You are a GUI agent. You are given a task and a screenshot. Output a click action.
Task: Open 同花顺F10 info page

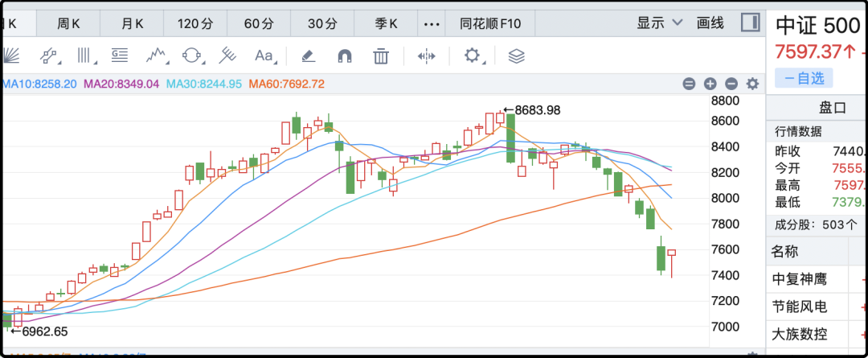490,23
